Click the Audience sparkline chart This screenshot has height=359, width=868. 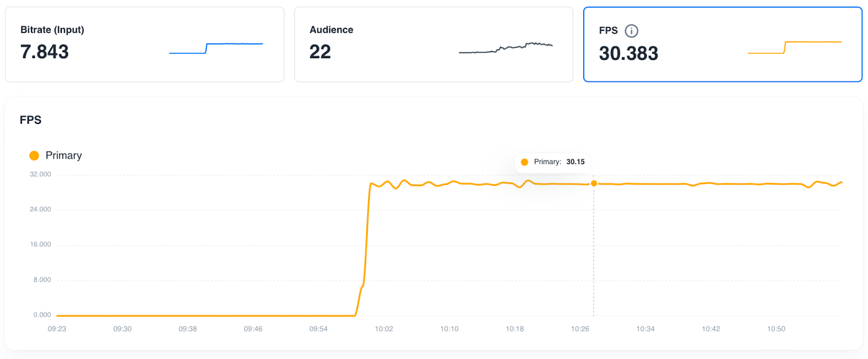tap(506, 47)
